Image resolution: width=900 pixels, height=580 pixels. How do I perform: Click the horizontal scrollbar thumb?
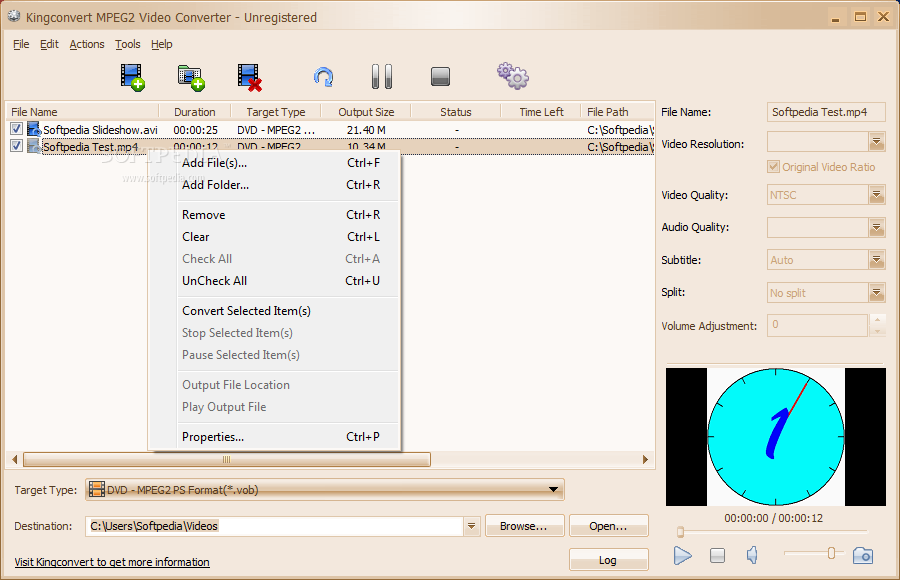[x=227, y=459]
